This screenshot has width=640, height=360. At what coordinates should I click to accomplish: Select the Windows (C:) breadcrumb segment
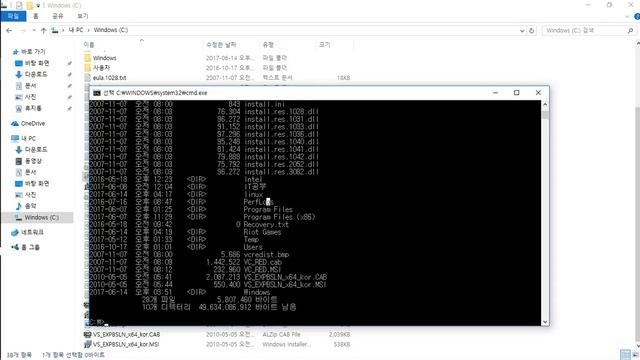[x=111, y=30]
